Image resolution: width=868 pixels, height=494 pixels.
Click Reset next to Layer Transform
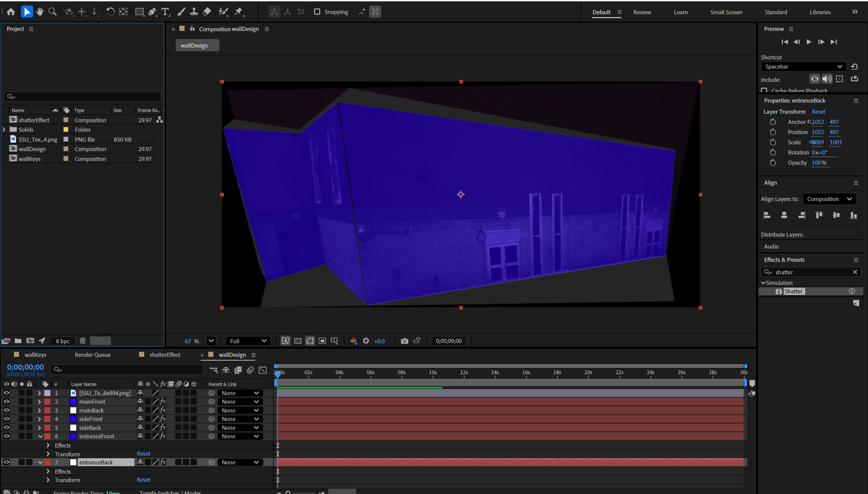coord(818,112)
